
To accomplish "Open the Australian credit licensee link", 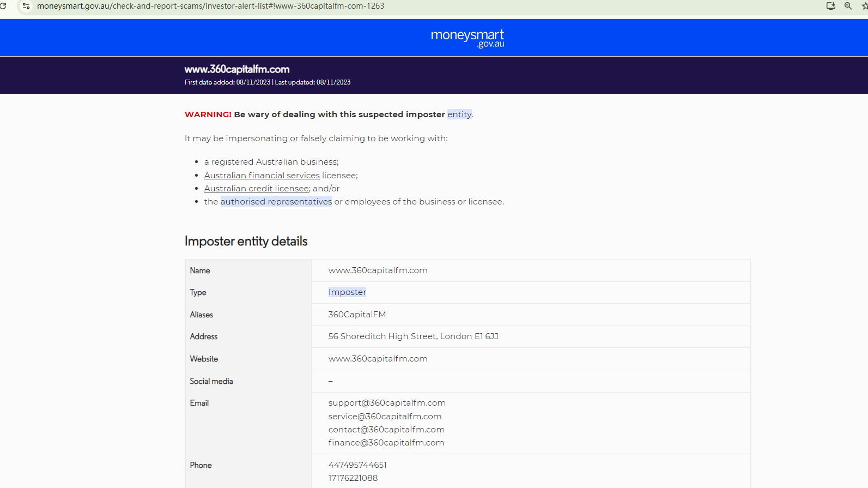I will (x=257, y=189).
